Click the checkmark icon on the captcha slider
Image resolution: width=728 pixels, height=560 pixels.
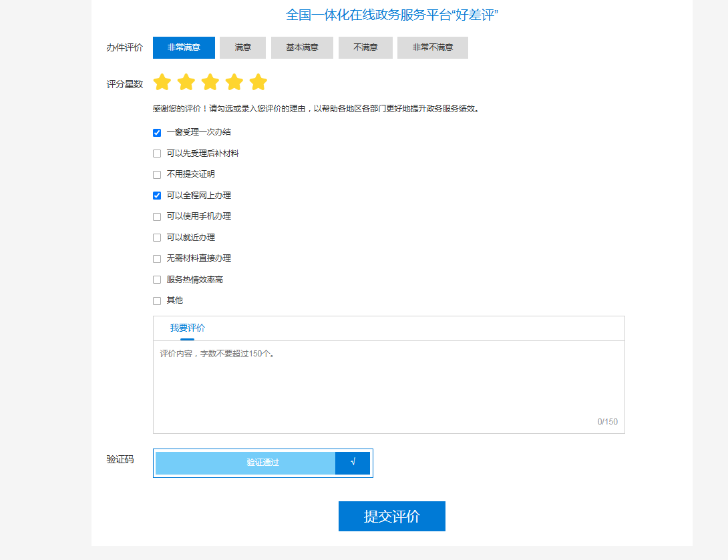pyautogui.click(x=353, y=463)
